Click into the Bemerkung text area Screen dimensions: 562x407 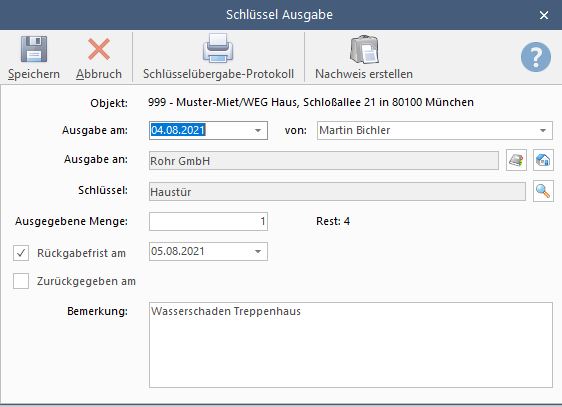pyautogui.click(x=351, y=345)
